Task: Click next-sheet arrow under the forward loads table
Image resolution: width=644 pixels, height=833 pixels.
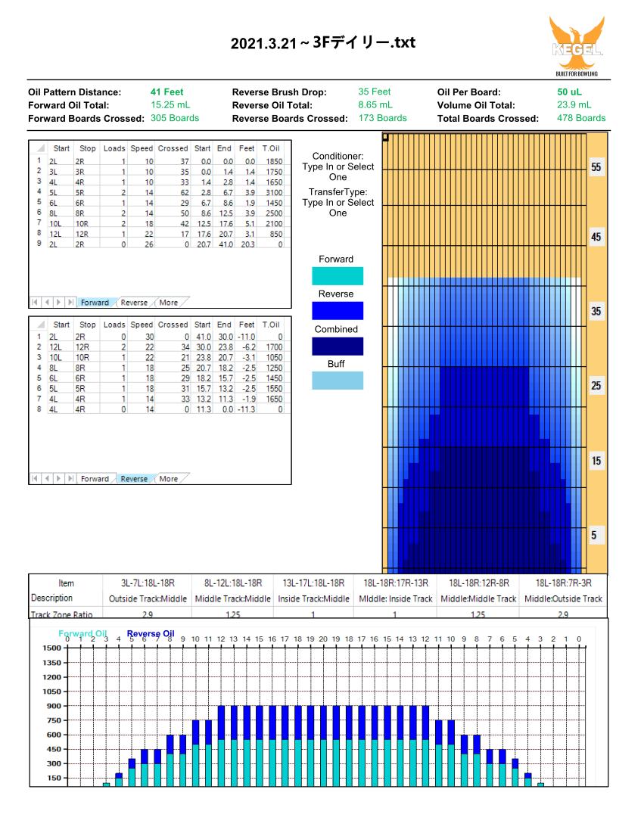Action: (x=58, y=303)
